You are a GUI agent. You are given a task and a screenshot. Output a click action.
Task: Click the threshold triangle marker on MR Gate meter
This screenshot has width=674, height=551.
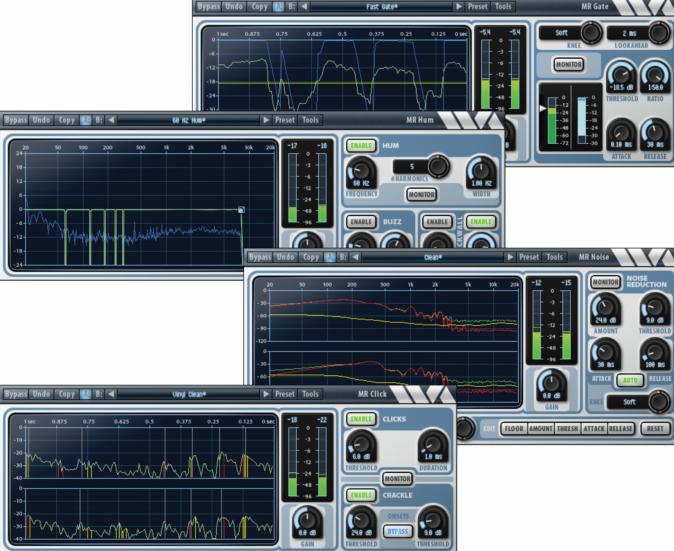click(x=543, y=109)
